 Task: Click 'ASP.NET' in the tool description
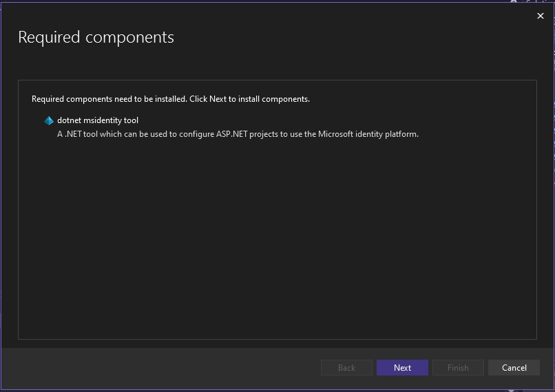click(232, 134)
